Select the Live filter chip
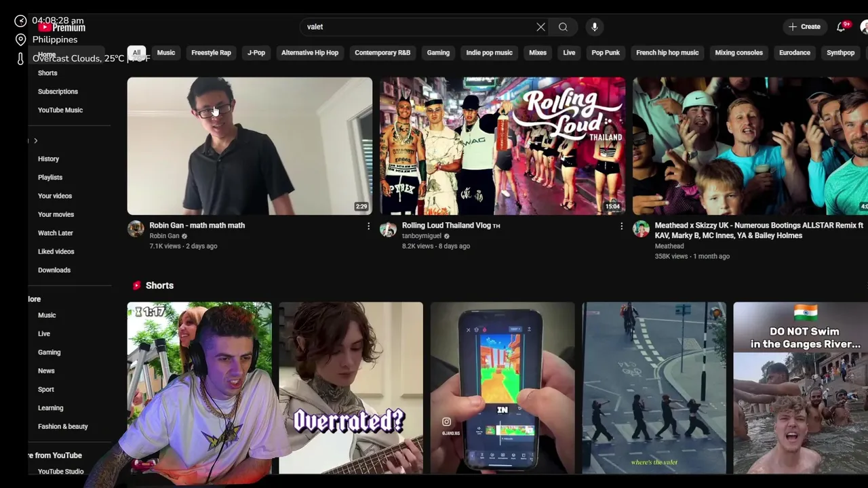This screenshot has width=868, height=488. click(x=569, y=53)
